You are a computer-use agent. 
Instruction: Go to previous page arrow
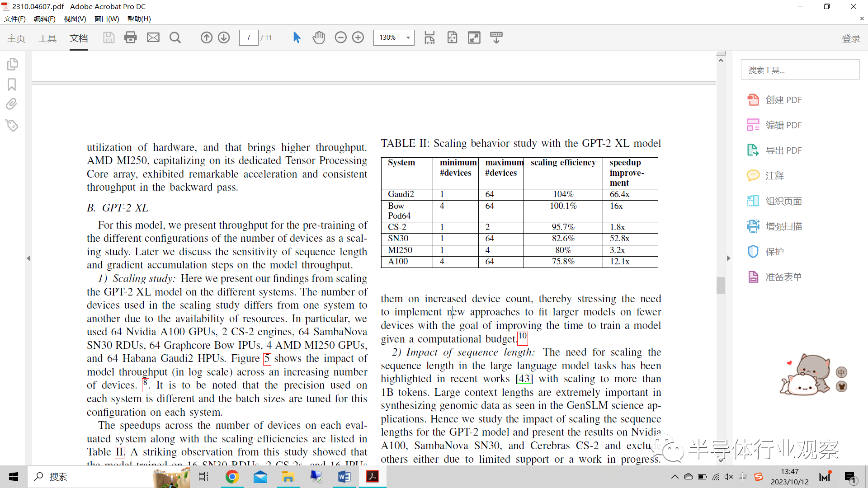(206, 38)
